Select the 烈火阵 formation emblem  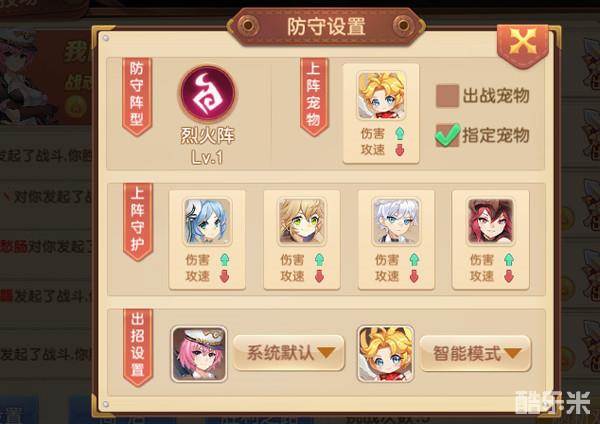click(207, 94)
